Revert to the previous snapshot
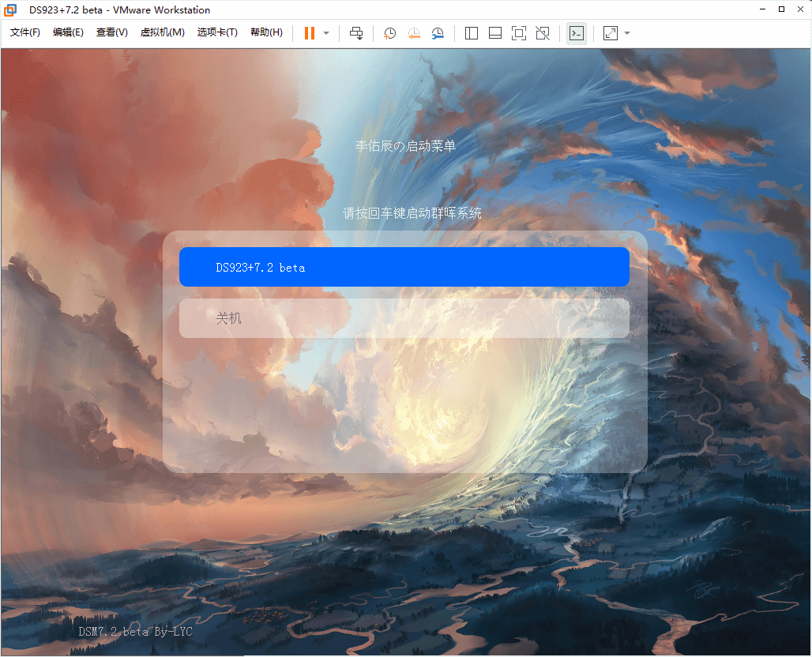 coord(414,33)
